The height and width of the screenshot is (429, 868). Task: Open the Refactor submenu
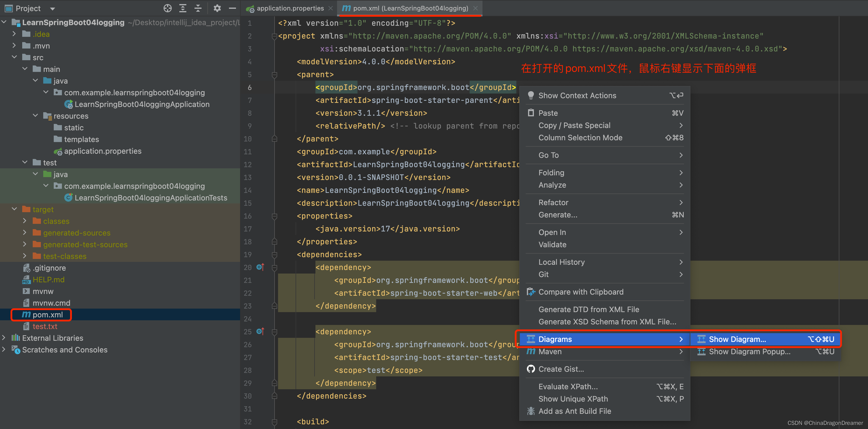605,202
